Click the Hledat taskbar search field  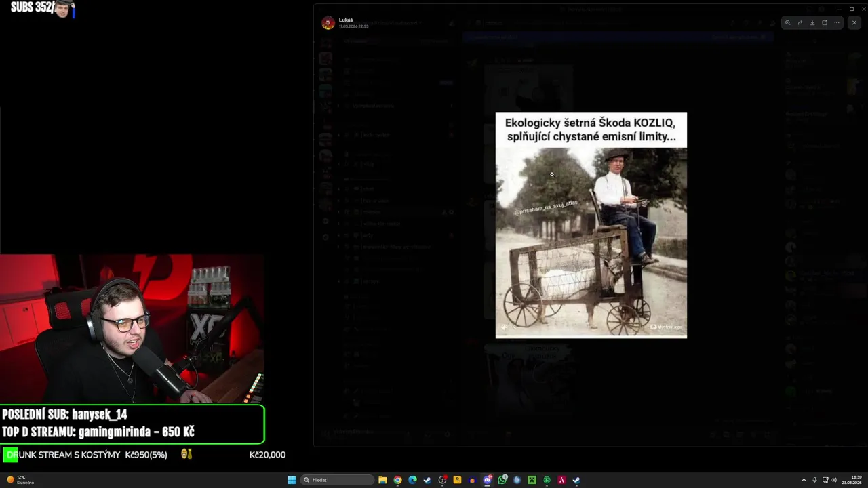(x=337, y=480)
